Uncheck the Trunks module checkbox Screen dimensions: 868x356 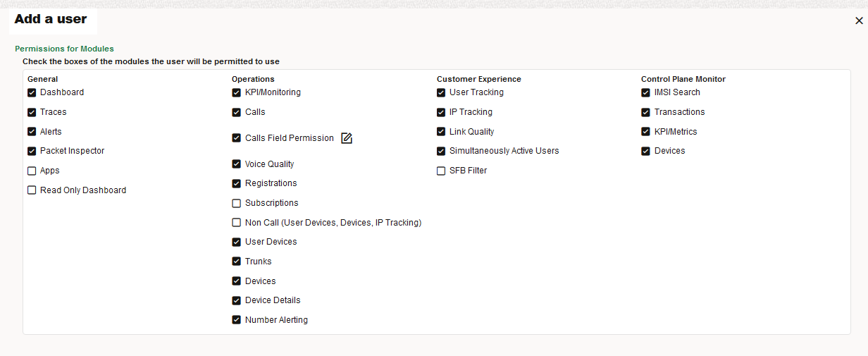tap(237, 262)
